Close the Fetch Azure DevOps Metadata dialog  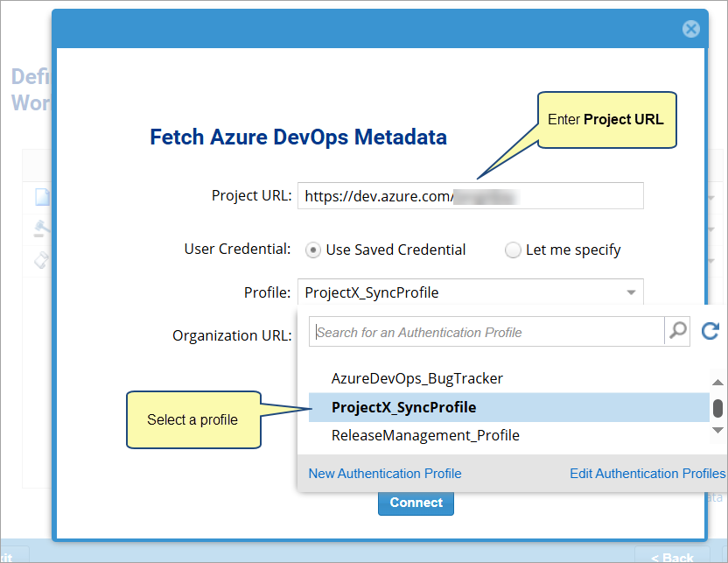point(691,29)
